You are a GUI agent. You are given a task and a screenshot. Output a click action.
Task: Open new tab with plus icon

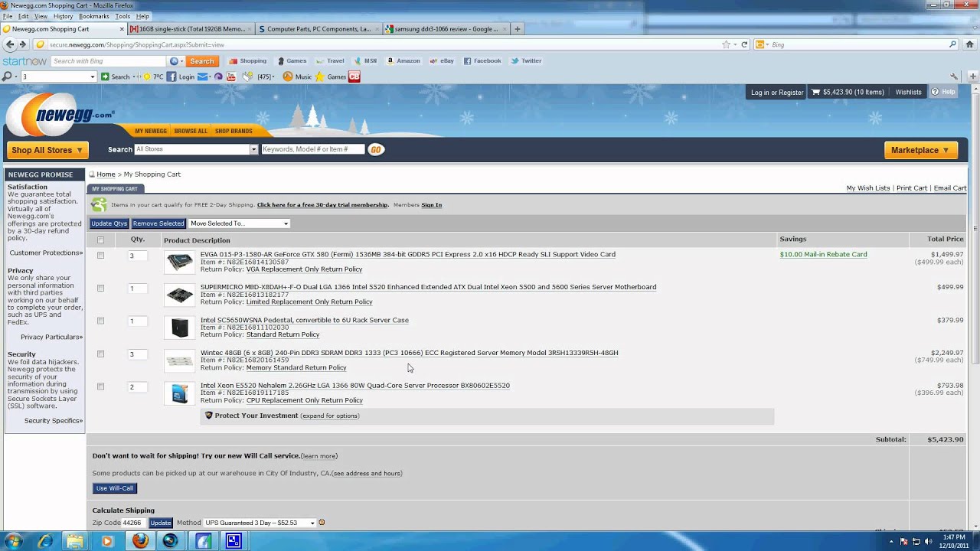518,29
